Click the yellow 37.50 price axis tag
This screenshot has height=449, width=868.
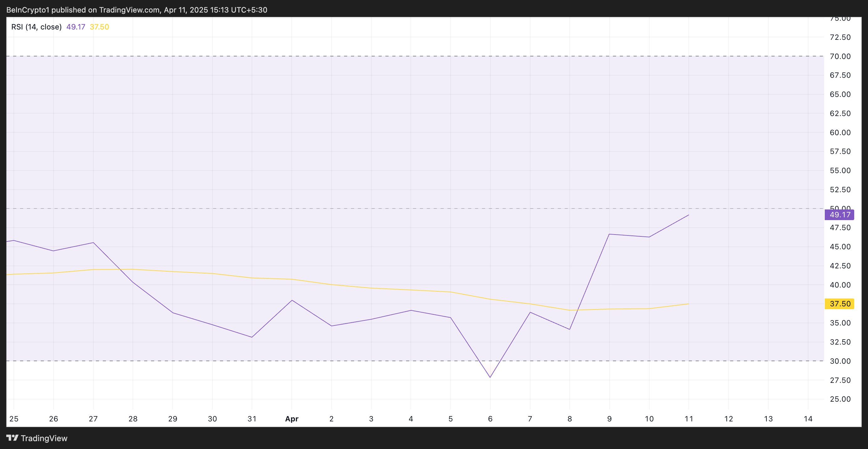[x=839, y=304]
